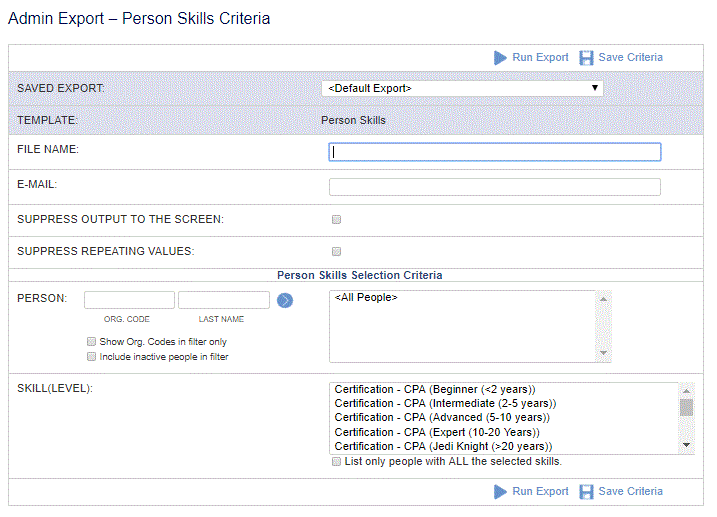Click the bottom Save Criteria link
Screen dimensions: 717x517
630,491
